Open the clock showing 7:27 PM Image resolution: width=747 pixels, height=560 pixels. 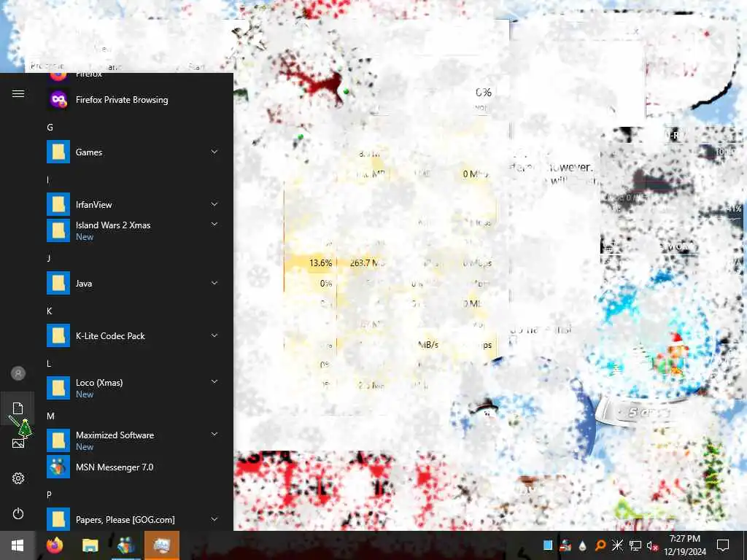tap(684, 545)
